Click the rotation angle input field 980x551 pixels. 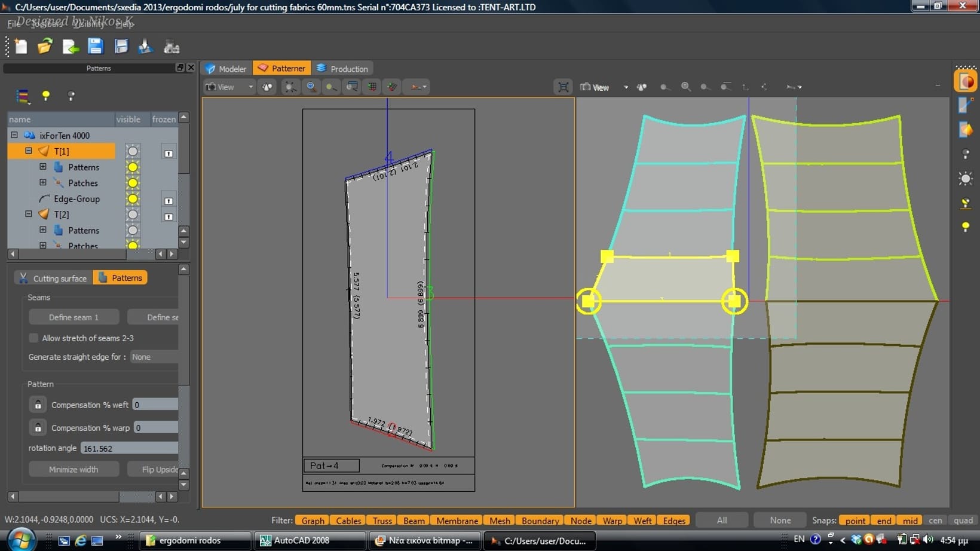click(x=129, y=448)
